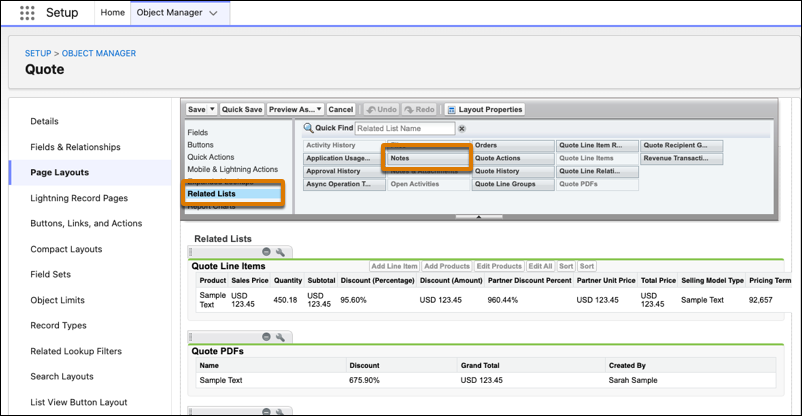The image size is (802, 416).
Task: Collapse the palette using the bottom handle
Action: tap(479, 217)
